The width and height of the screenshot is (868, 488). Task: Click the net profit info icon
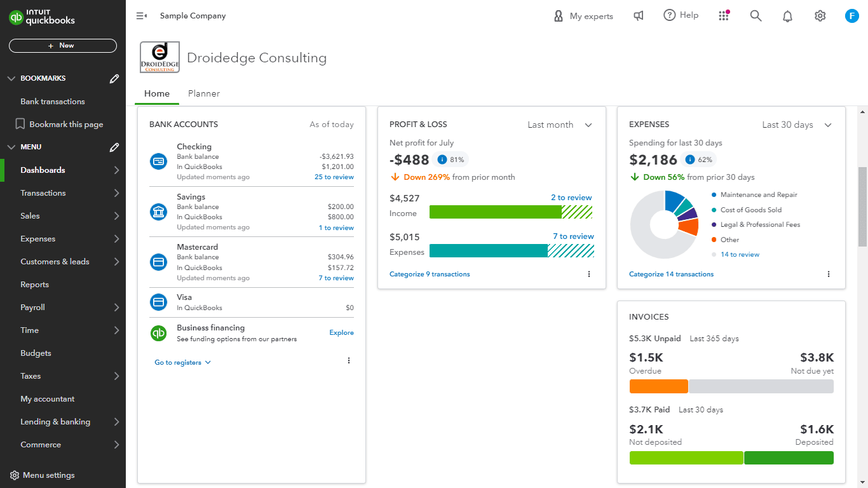pyautogui.click(x=442, y=159)
